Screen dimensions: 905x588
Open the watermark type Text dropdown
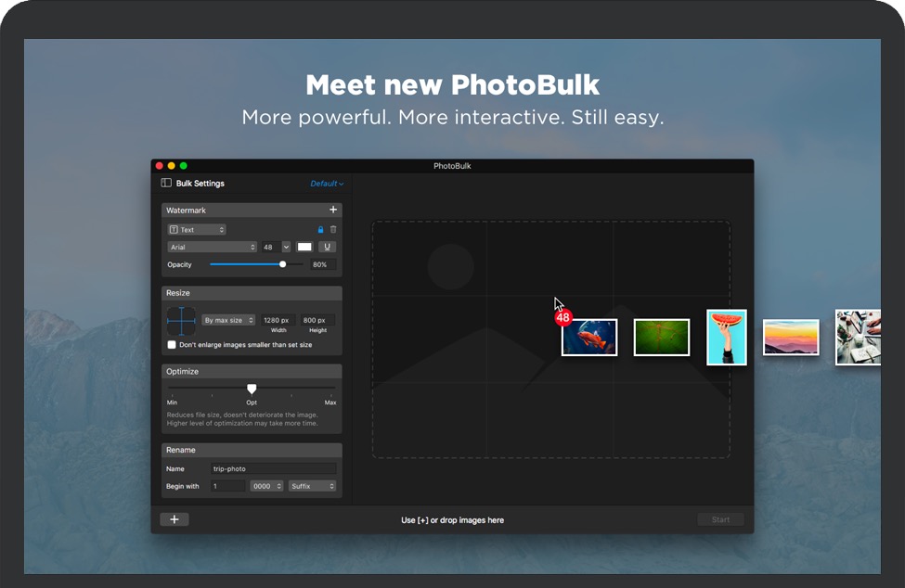[x=197, y=230]
